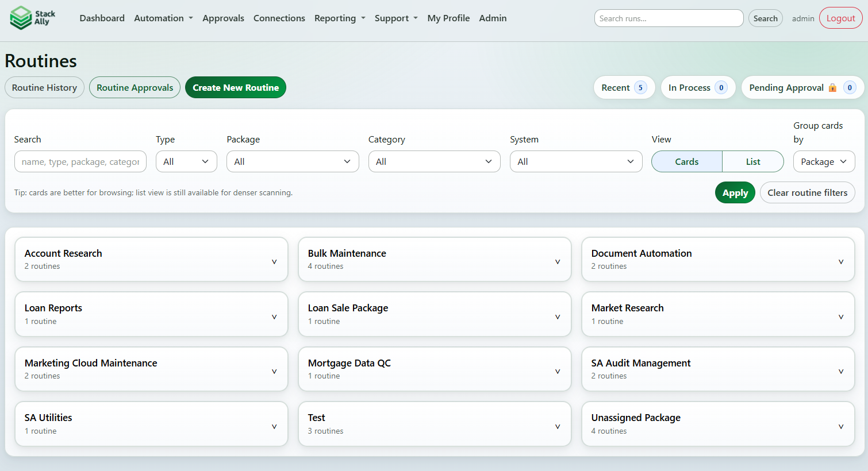This screenshot has width=868, height=471.
Task: Expand the SA Audit Management card
Action: coord(718,369)
